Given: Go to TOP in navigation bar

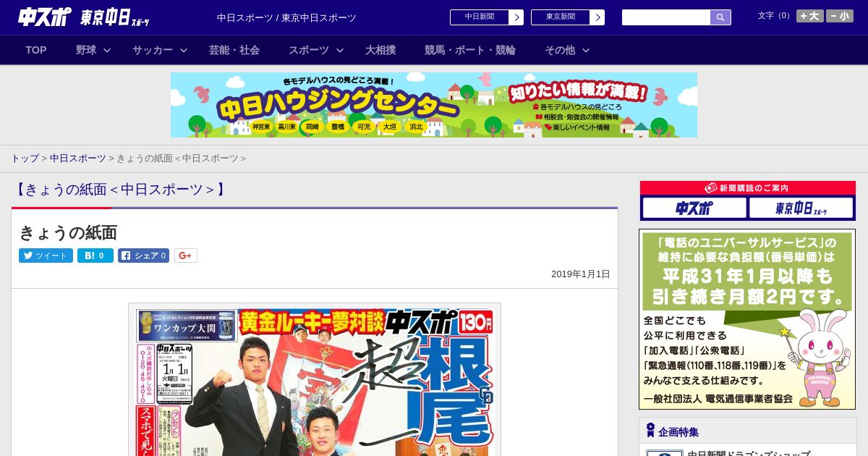Looking at the screenshot, I should [36, 50].
